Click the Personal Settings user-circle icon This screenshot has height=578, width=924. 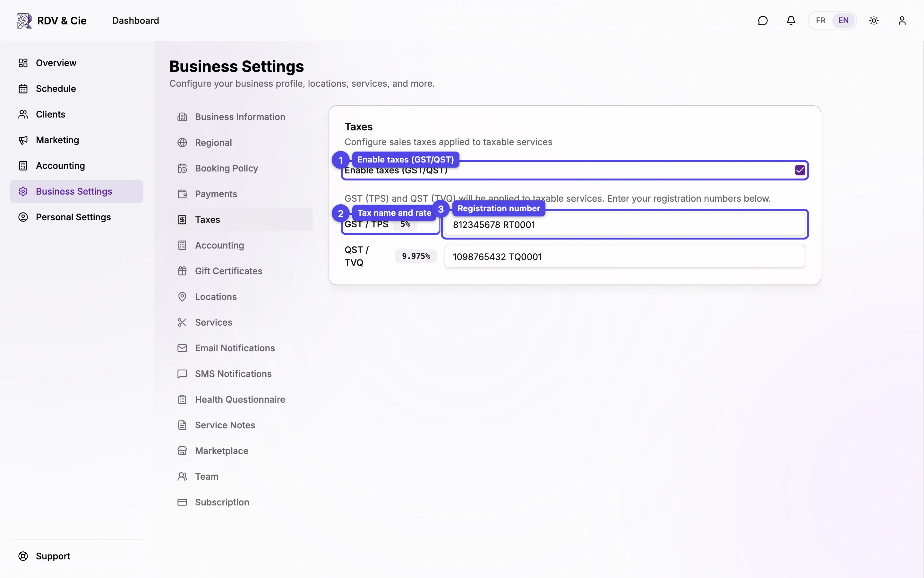(23, 217)
